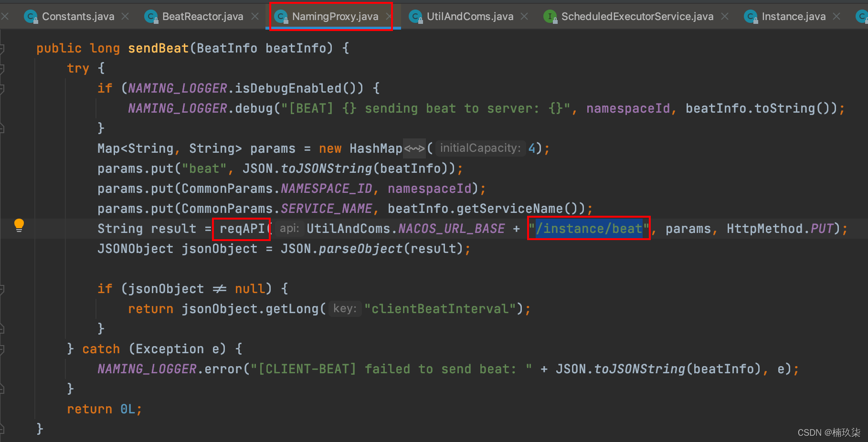Collapse the isDebugEnabled if-block fold marker
The height and width of the screenshot is (442, 868).
(2, 88)
